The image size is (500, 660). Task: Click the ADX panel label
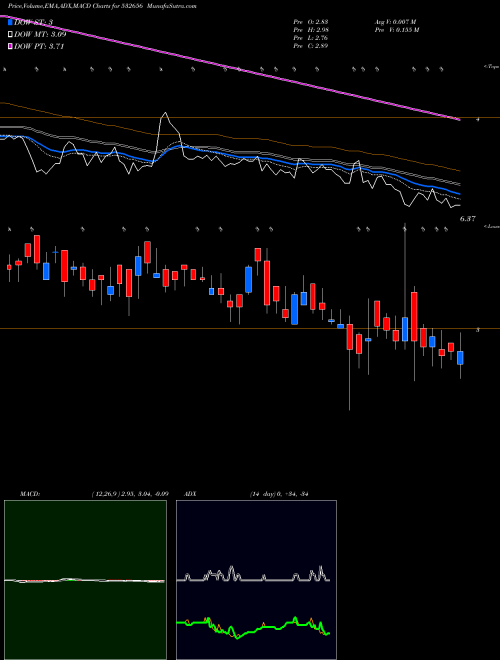[191, 494]
